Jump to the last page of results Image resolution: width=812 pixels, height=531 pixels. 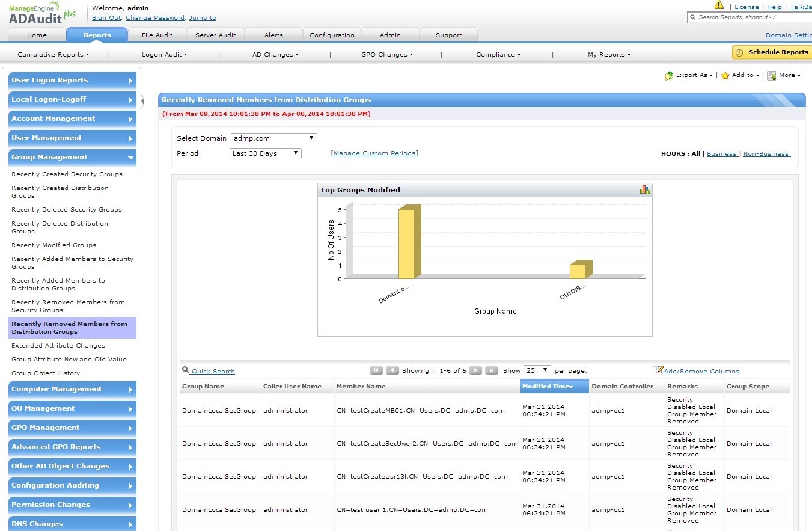pos(491,370)
